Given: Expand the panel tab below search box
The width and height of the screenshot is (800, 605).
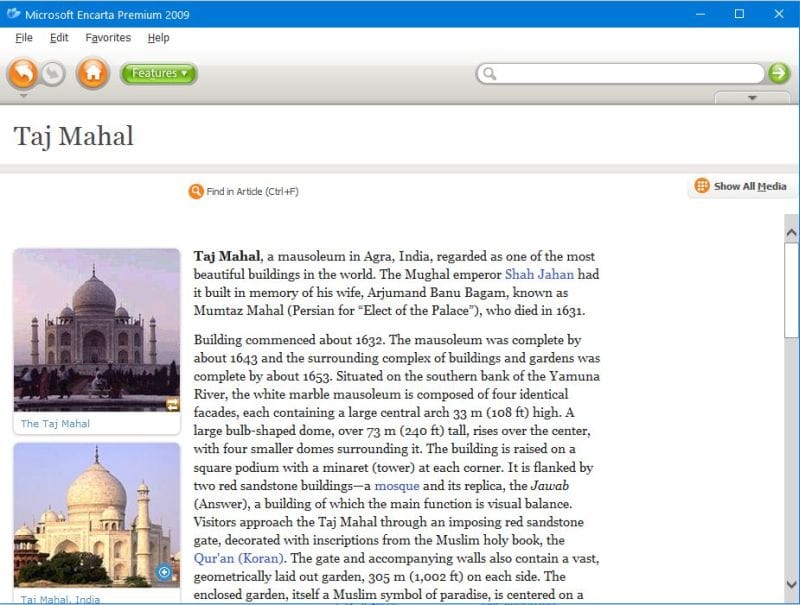Looking at the screenshot, I should pos(753,98).
